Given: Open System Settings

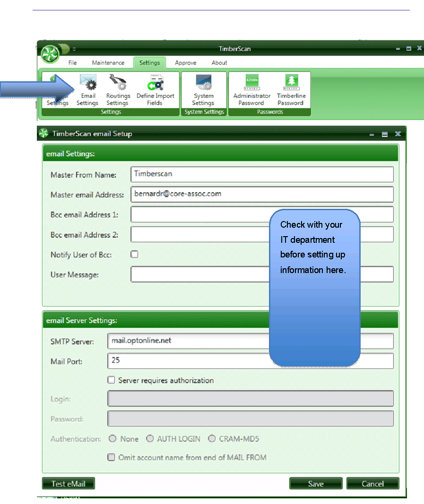Looking at the screenshot, I should pos(204,90).
